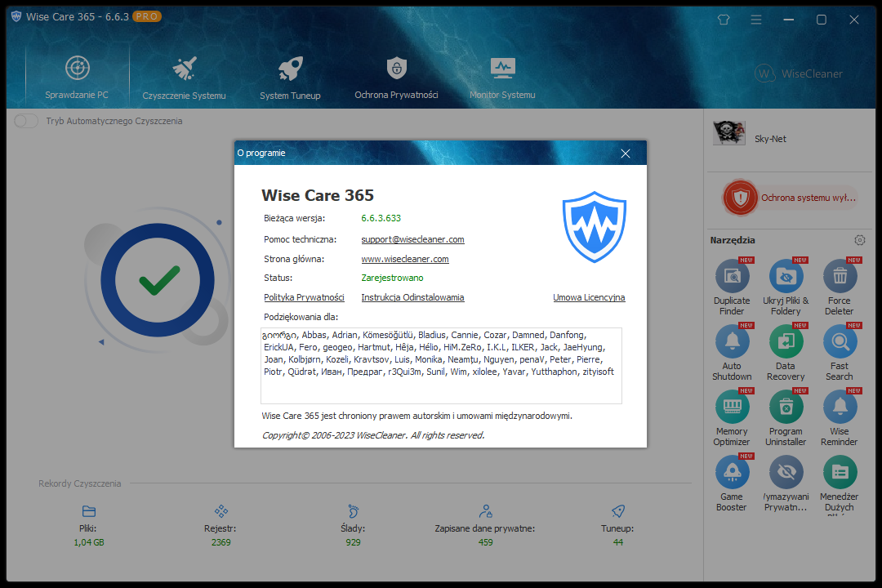Click the Sky-Net pirate avatar
The image size is (882, 588).
click(x=729, y=133)
